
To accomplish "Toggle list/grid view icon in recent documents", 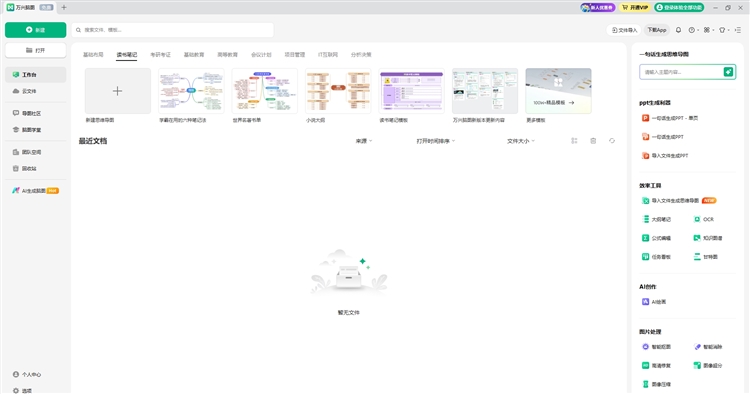I will point(574,141).
